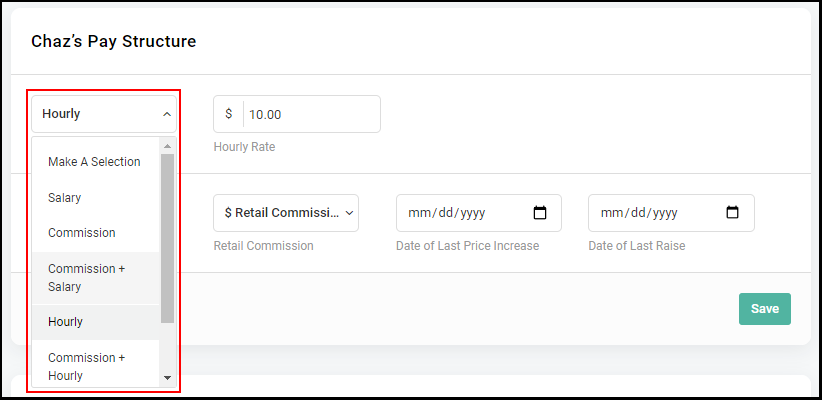822x400 pixels.
Task: Focus the Date of Last Raise field
Action: click(671, 213)
